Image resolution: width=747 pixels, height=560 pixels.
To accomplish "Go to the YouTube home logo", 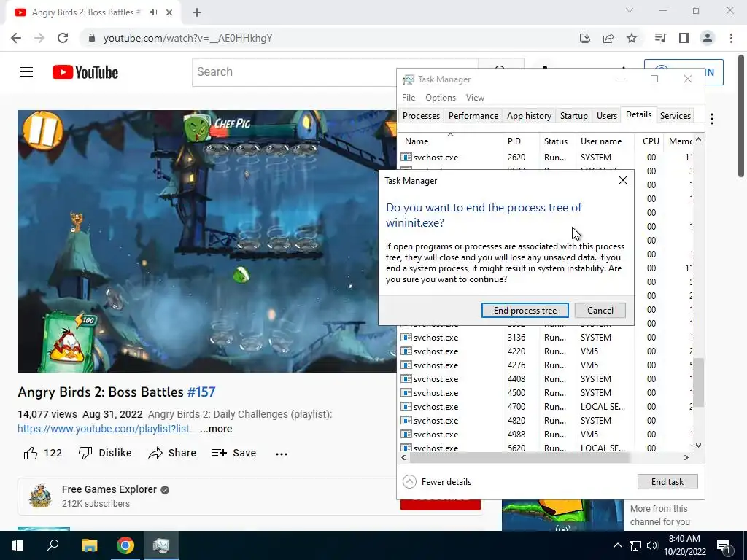I will (x=85, y=72).
